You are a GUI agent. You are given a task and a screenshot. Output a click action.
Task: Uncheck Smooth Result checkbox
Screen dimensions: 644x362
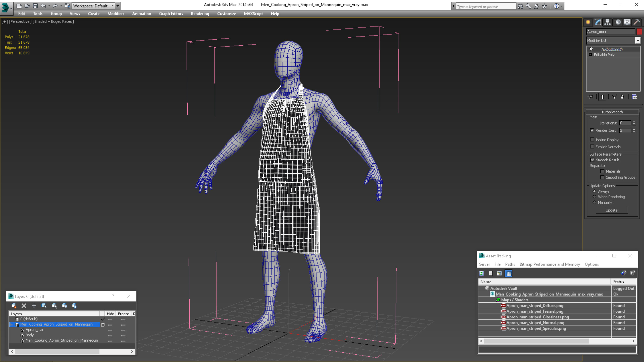(592, 160)
